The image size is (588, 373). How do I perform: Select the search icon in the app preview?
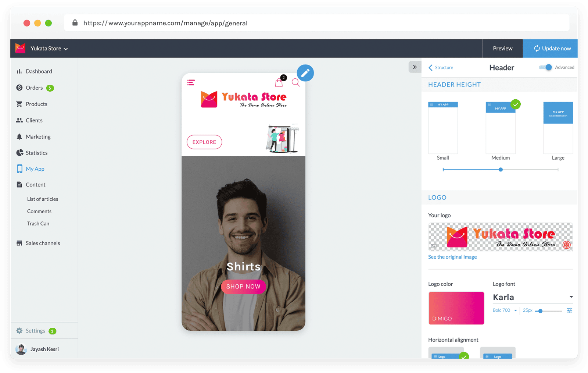pos(295,83)
